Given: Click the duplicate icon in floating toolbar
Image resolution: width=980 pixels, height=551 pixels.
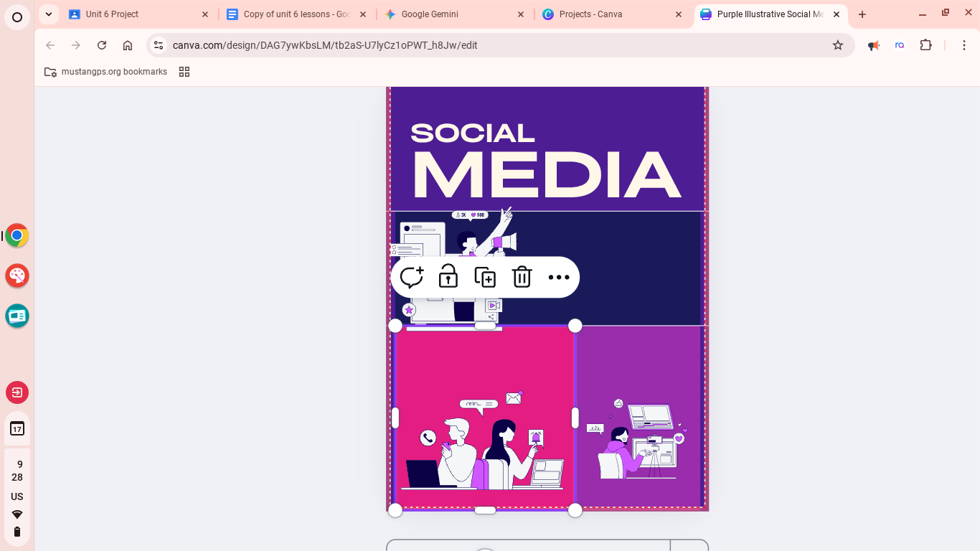Looking at the screenshot, I should pyautogui.click(x=485, y=277).
